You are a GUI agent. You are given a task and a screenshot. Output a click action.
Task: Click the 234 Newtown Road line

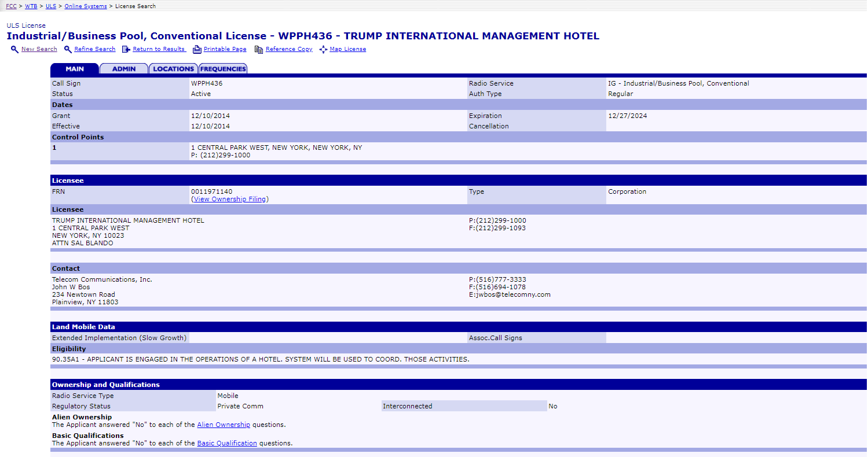point(83,294)
